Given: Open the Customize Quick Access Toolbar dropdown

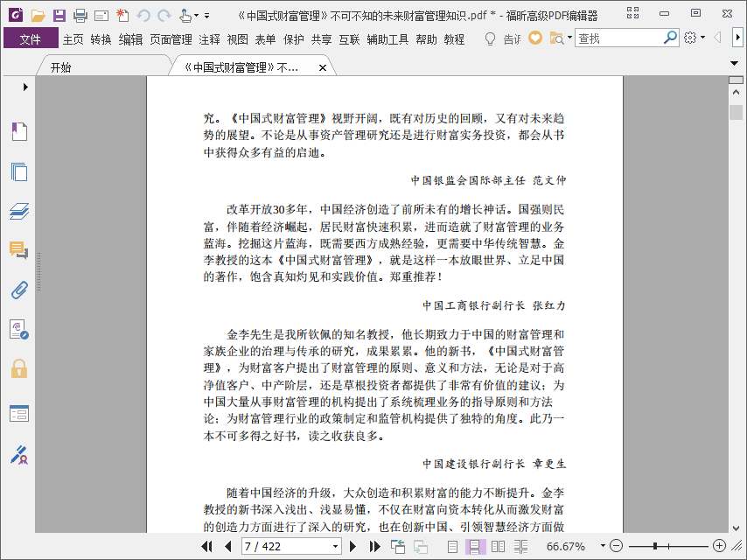Looking at the screenshot, I should (x=206, y=16).
